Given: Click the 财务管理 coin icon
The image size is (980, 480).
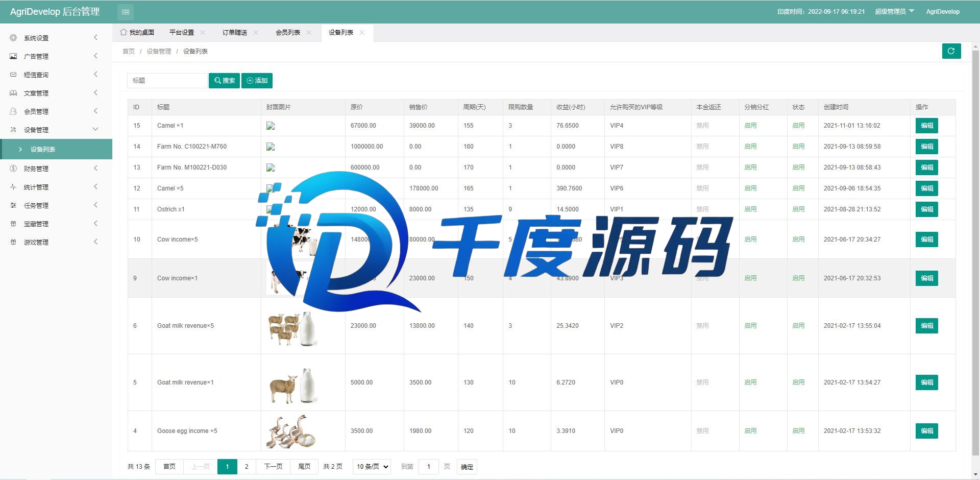Looking at the screenshot, I should click(x=13, y=169).
